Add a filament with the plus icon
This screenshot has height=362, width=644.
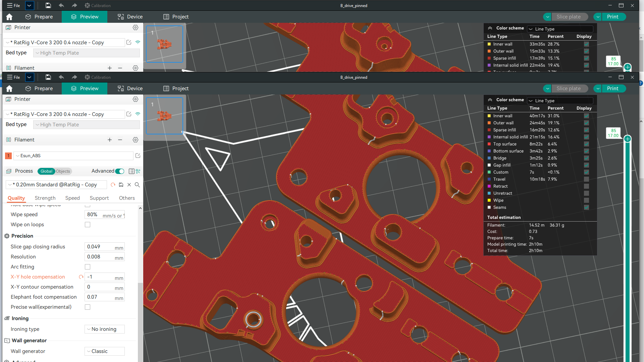[110, 140]
